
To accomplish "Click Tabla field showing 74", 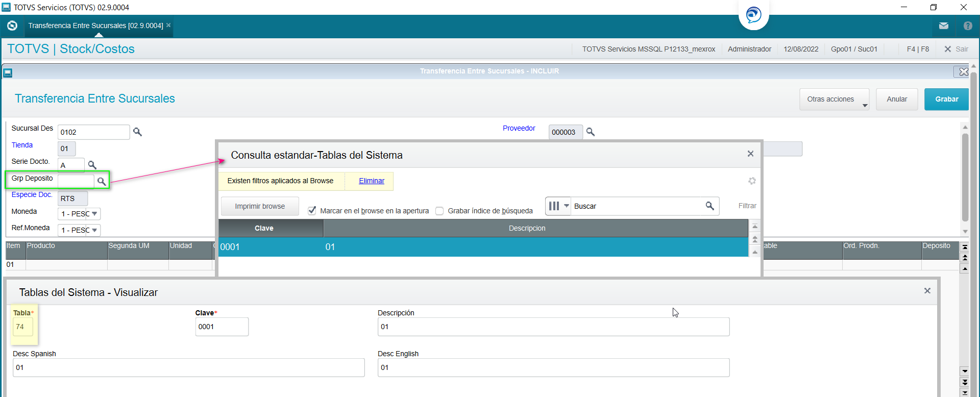I will click(22, 327).
